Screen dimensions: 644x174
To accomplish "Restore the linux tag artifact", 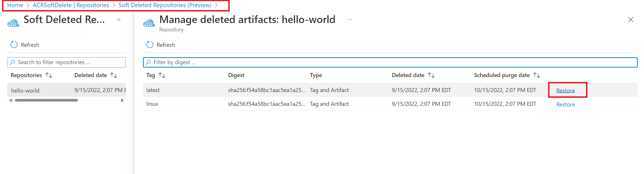I will 565,104.
